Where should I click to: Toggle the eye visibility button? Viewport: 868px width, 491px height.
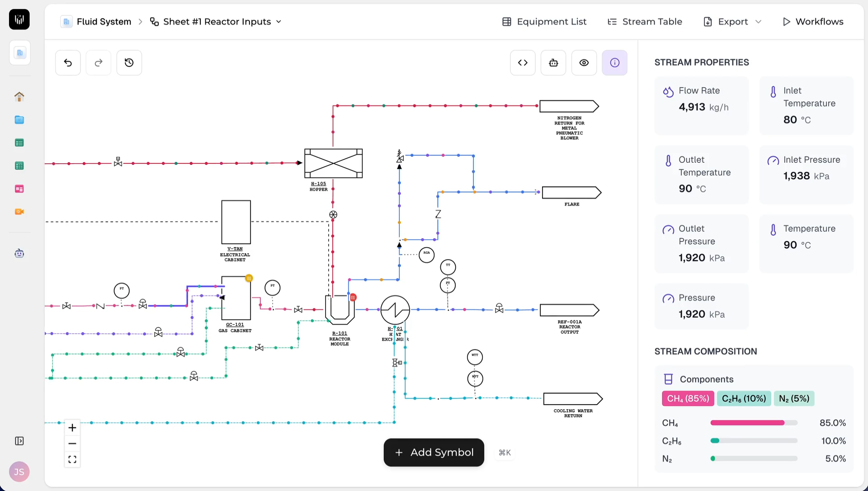pos(584,63)
